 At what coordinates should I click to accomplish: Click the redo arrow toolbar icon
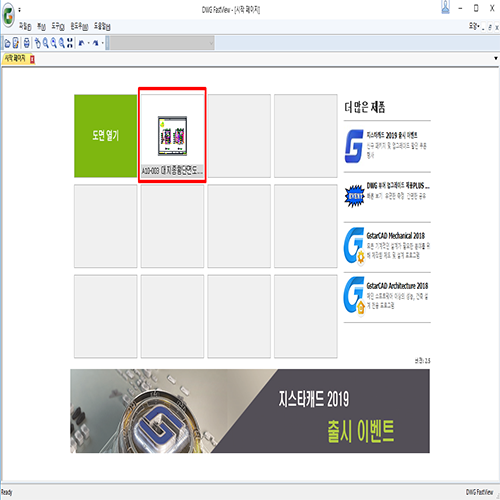[96, 43]
